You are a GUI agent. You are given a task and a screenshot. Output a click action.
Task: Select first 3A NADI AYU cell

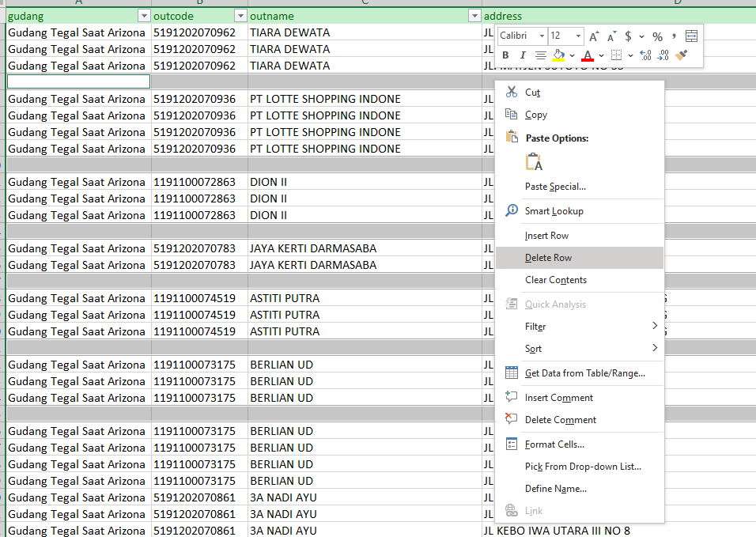(365, 498)
